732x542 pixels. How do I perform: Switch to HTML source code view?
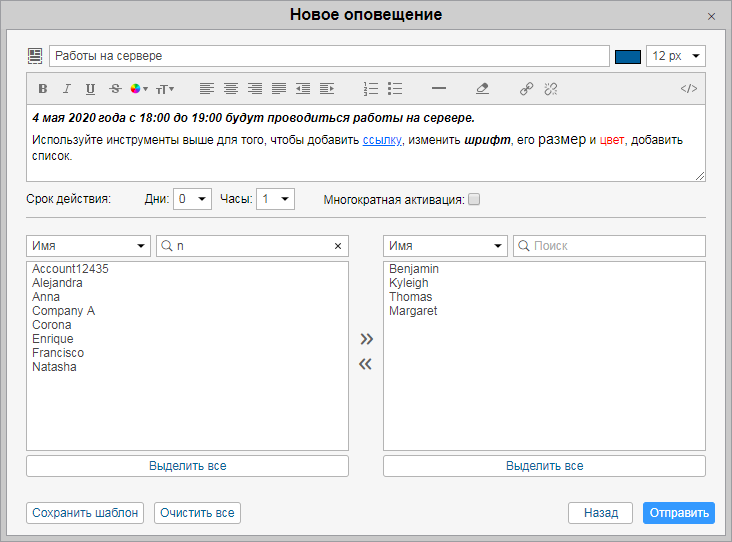[x=688, y=89]
